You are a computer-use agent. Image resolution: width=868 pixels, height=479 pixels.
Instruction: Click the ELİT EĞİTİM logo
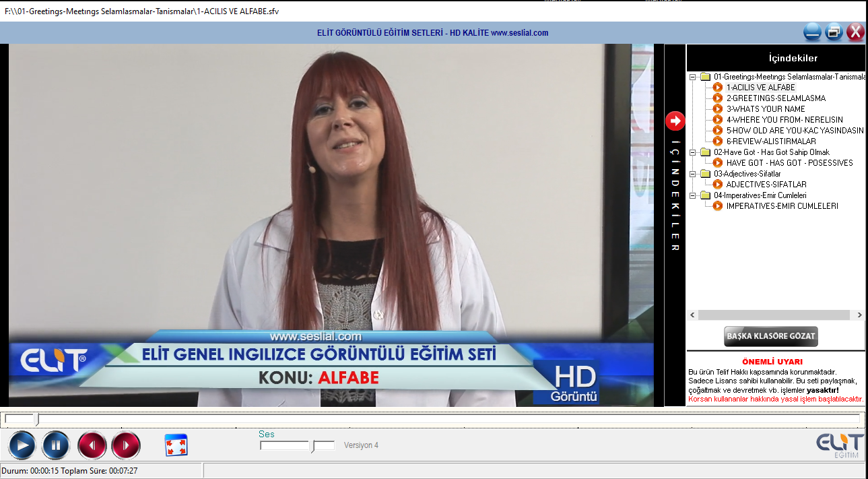point(840,446)
